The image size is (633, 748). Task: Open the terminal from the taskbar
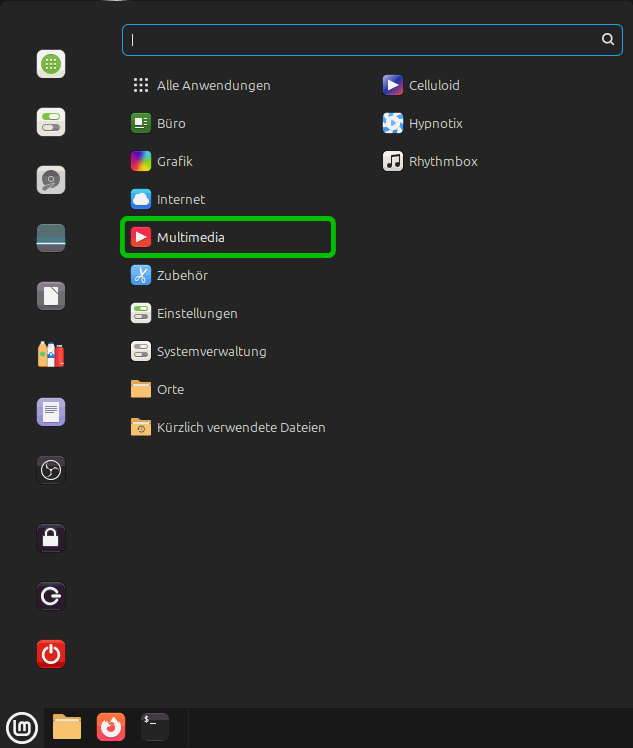[155, 726]
